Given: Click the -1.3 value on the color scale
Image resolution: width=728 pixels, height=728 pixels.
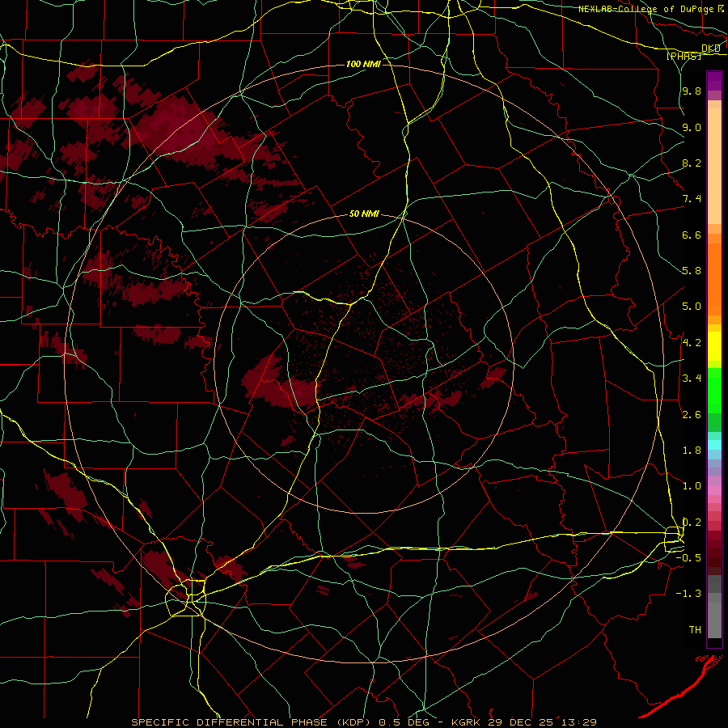Looking at the screenshot, I should pyautogui.click(x=688, y=594).
